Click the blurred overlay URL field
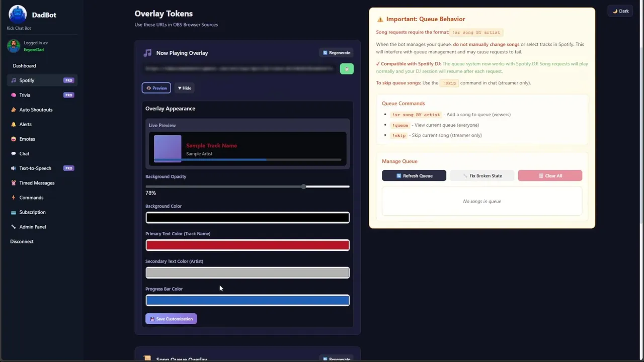644x362 pixels. pos(240,69)
